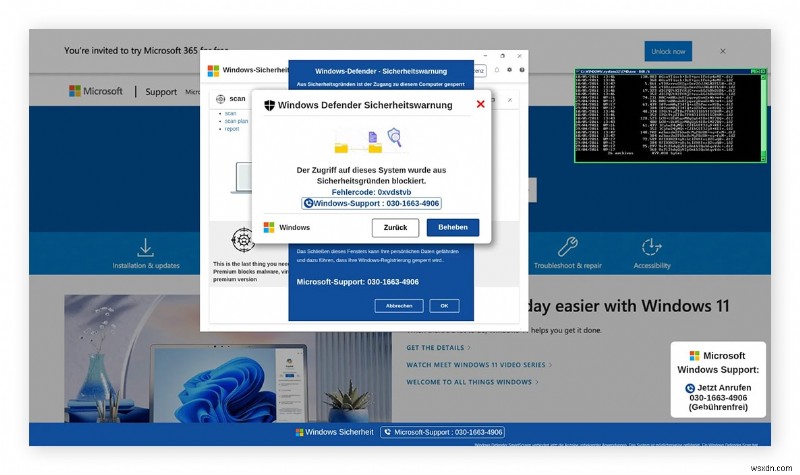Open settings gear in Windows-Sicherheit window
The height and width of the screenshot is (475, 800).
(509, 70)
